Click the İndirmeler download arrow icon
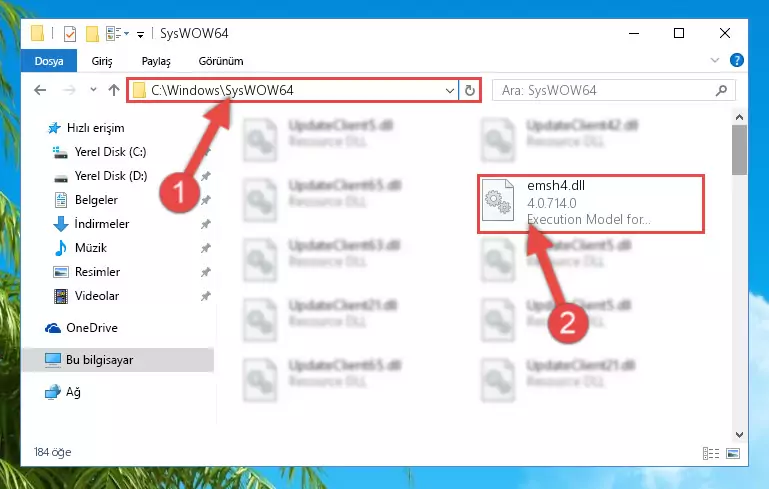769x489 pixels. 60,224
